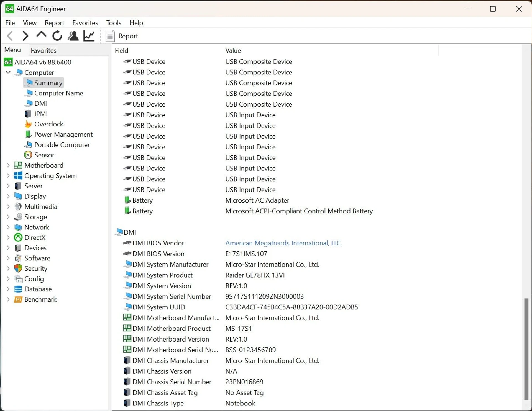Open the IPMI tree item icon

pyautogui.click(x=28, y=114)
